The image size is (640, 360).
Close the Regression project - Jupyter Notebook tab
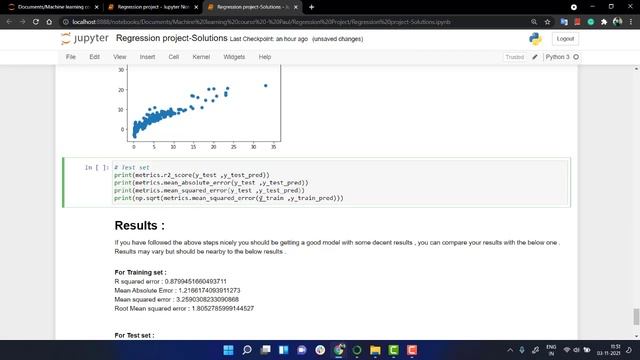tap(196, 7)
